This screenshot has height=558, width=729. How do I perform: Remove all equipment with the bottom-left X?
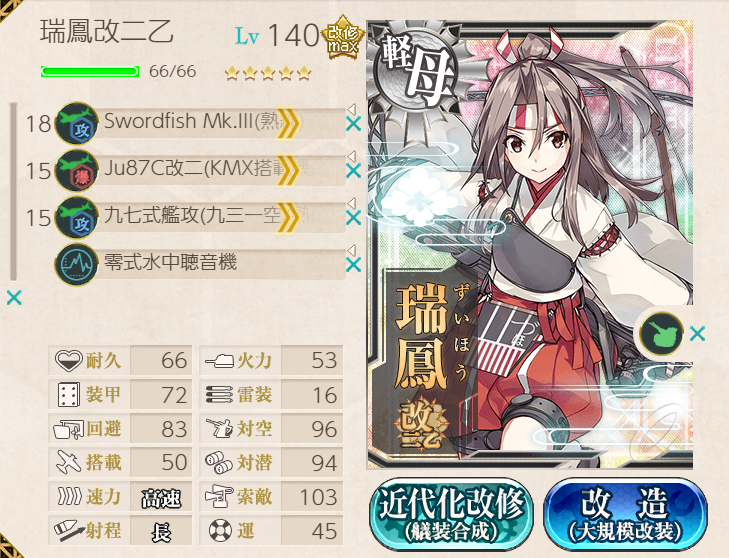coord(14,298)
